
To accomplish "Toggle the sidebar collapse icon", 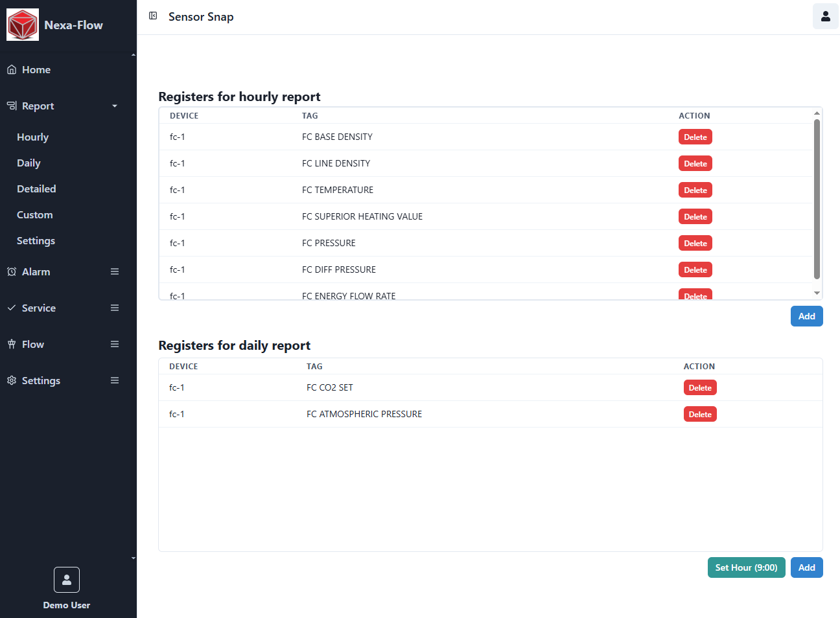I will pos(153,16).
